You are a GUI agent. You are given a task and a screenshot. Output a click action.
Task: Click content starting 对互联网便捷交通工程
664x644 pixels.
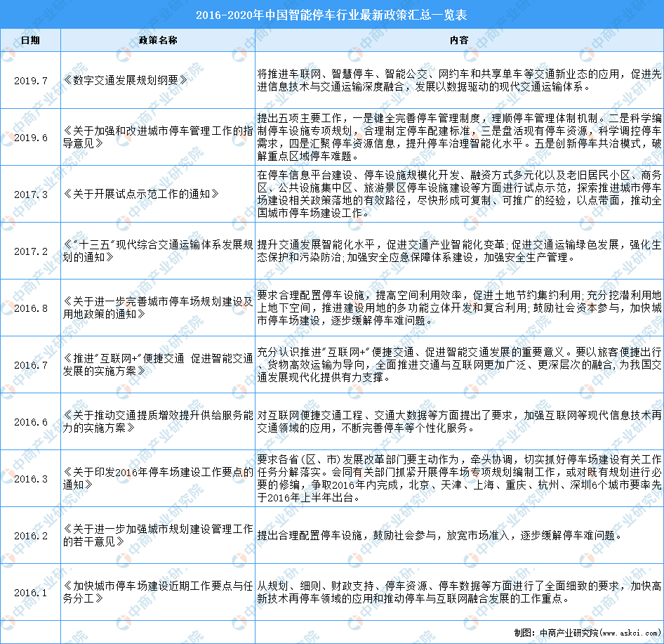(459, 421)
